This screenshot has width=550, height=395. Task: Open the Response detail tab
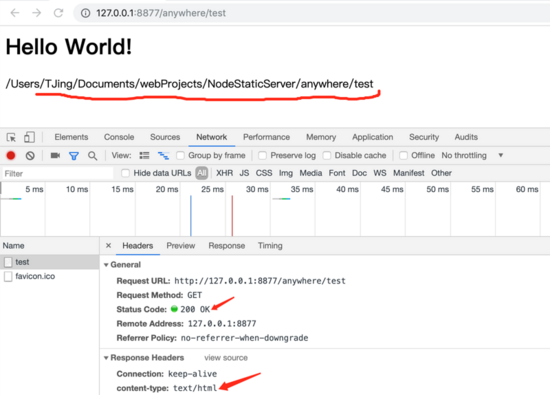pos(227,246)
